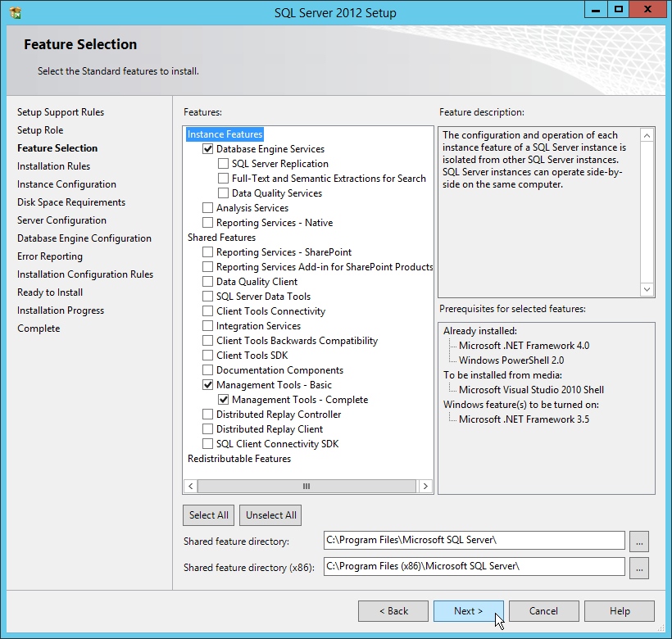Click Installation Progress step
This screenshot has width=672, height=639.
(x=61, y=310)
